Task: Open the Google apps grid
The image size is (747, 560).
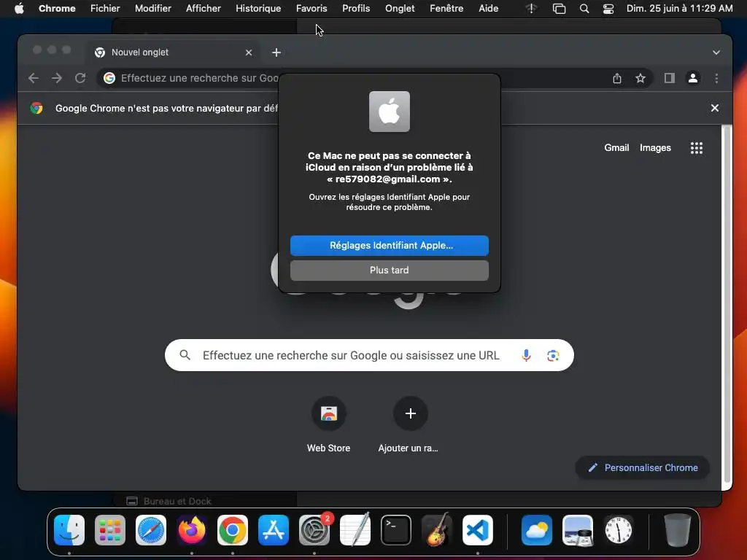Action: (697, 148)
